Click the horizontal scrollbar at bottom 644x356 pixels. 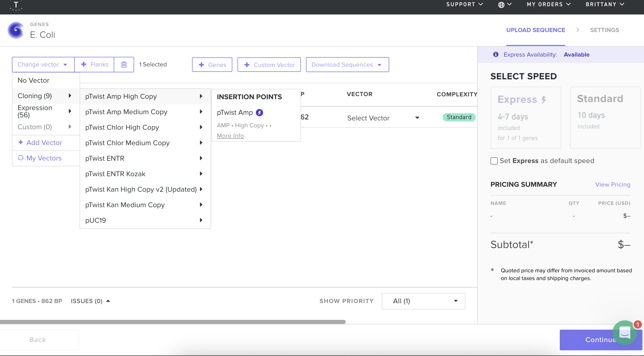click(173, 322)
